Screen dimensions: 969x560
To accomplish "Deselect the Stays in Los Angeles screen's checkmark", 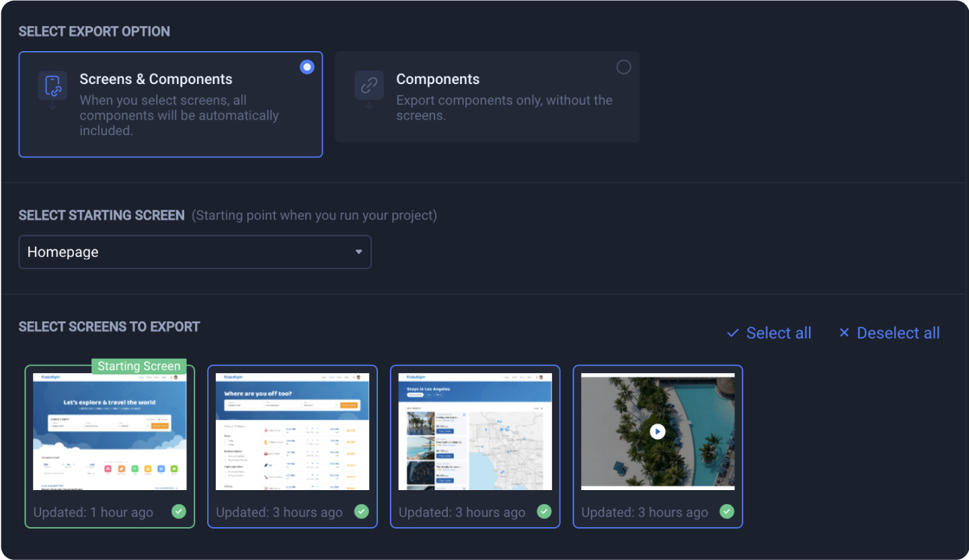I will [543, 512].
